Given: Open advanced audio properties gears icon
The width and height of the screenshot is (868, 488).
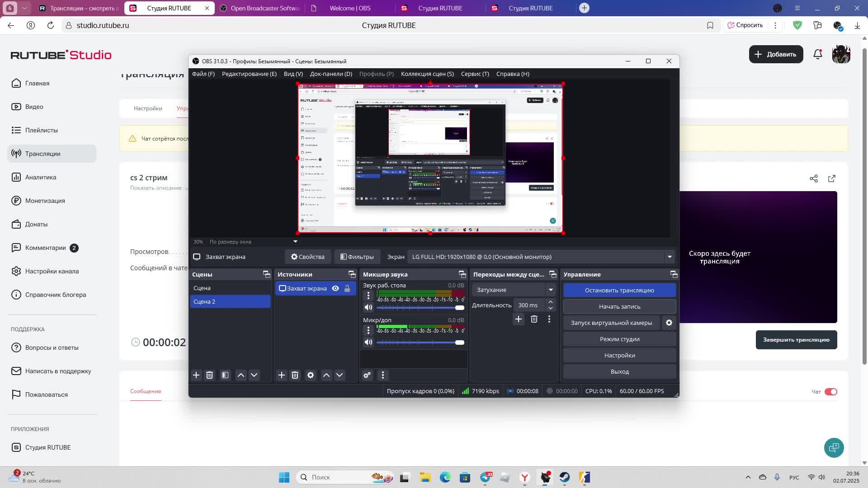Looking at the screenshot, I should (x=367, y=375).
